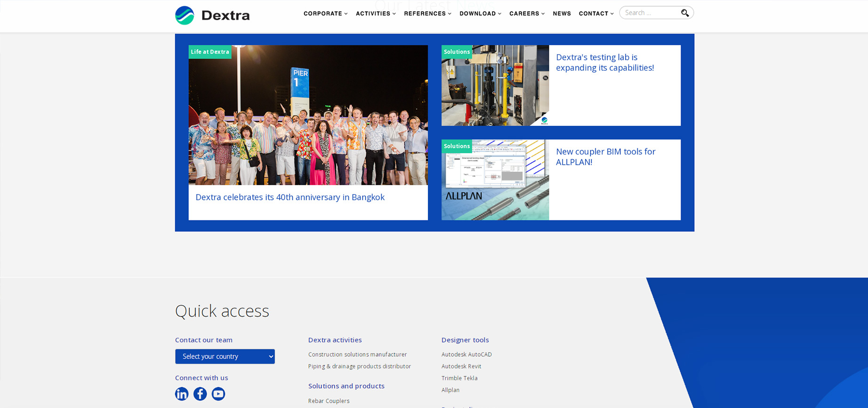Open Dextra's YouTube channel icon
Image resolution: width=868 pixels, height=408 pixels.
(x=218, y=394)
